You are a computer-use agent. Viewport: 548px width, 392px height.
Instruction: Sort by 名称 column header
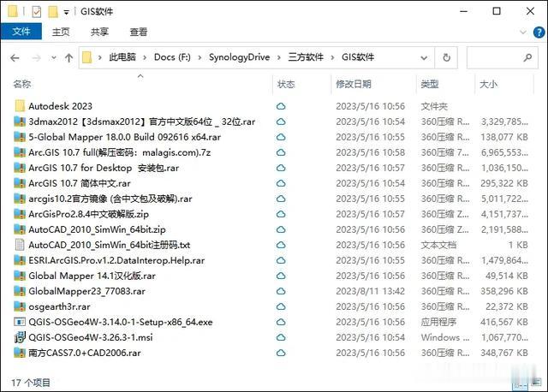pos(22,84)
